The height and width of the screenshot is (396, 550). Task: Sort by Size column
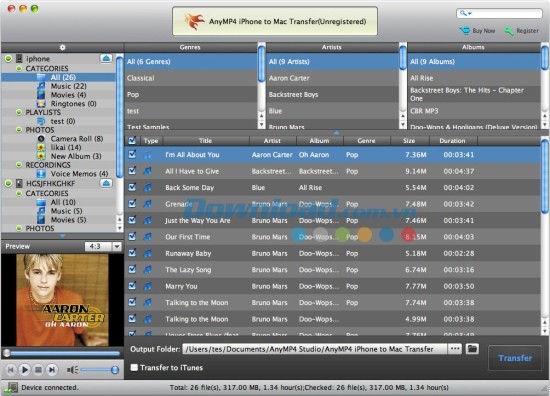click(x=409, y=141)
